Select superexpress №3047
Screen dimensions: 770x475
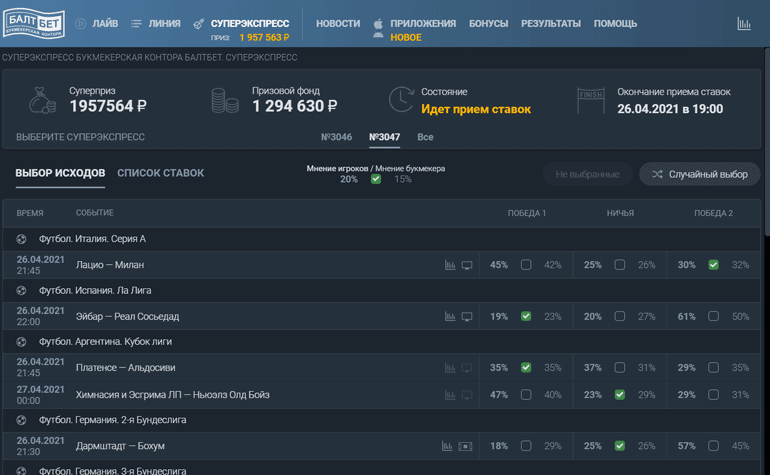coord(385,137)
